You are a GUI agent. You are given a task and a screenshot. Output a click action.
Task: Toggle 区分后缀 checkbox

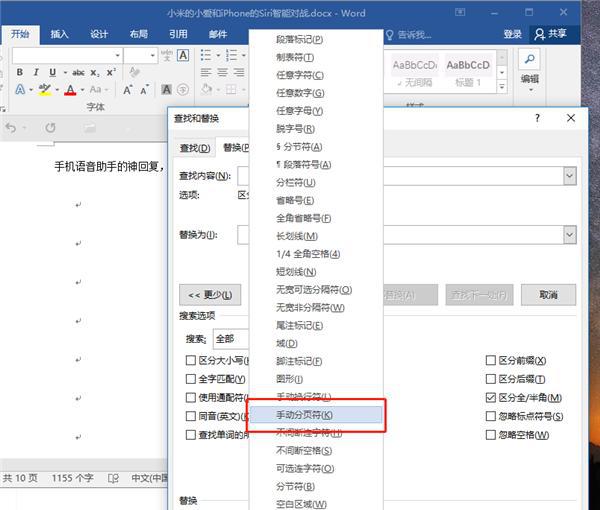click(x=491, y=379)
